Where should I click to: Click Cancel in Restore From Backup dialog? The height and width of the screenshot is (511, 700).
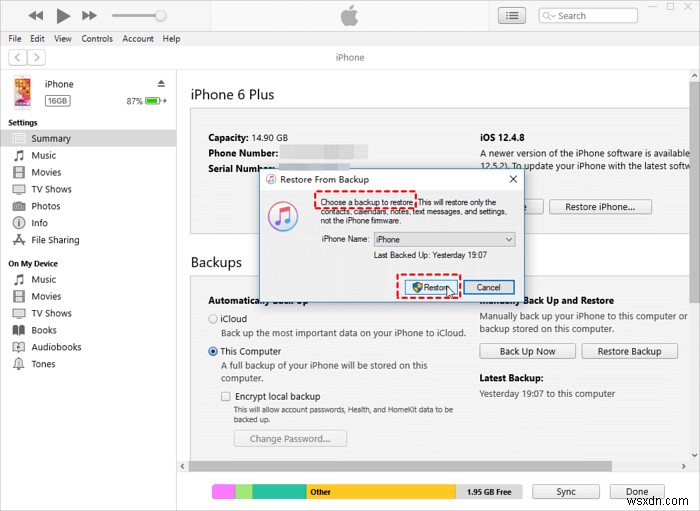(488, 287)
